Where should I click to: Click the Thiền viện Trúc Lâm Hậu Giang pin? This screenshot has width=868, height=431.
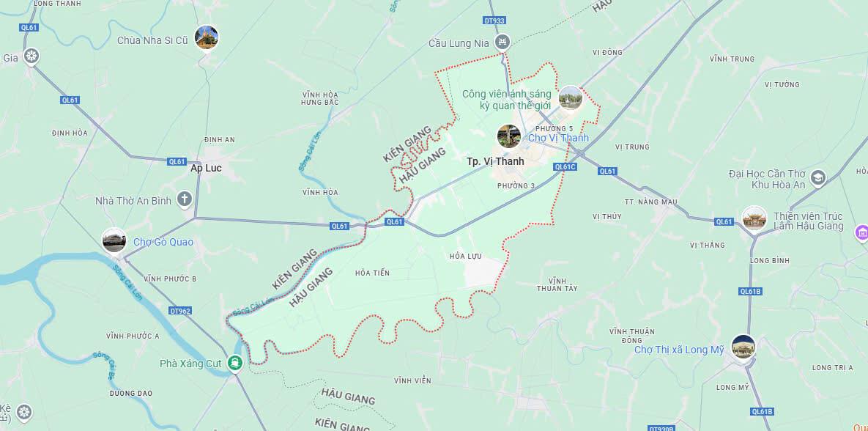754,219
